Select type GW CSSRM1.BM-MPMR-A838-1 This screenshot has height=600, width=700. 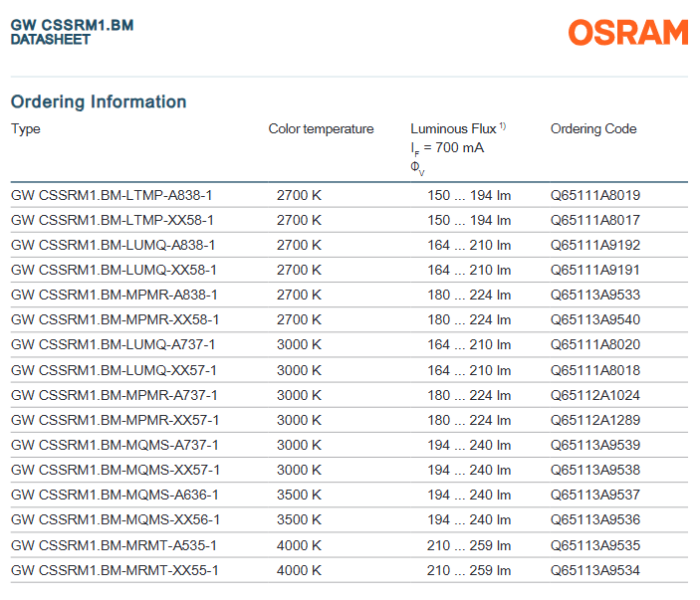114,295
